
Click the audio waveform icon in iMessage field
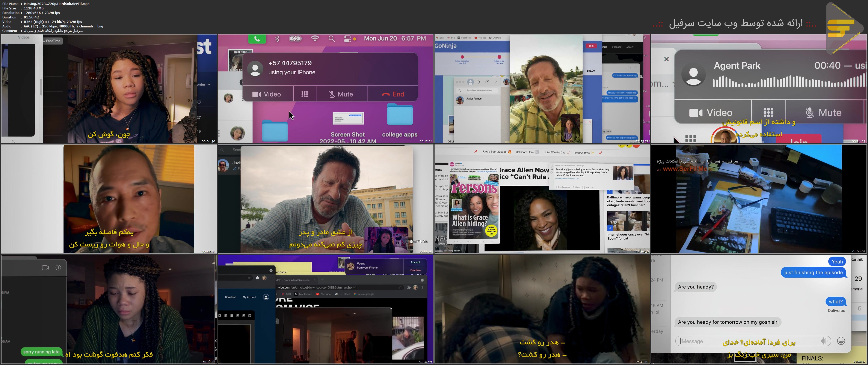824,341
